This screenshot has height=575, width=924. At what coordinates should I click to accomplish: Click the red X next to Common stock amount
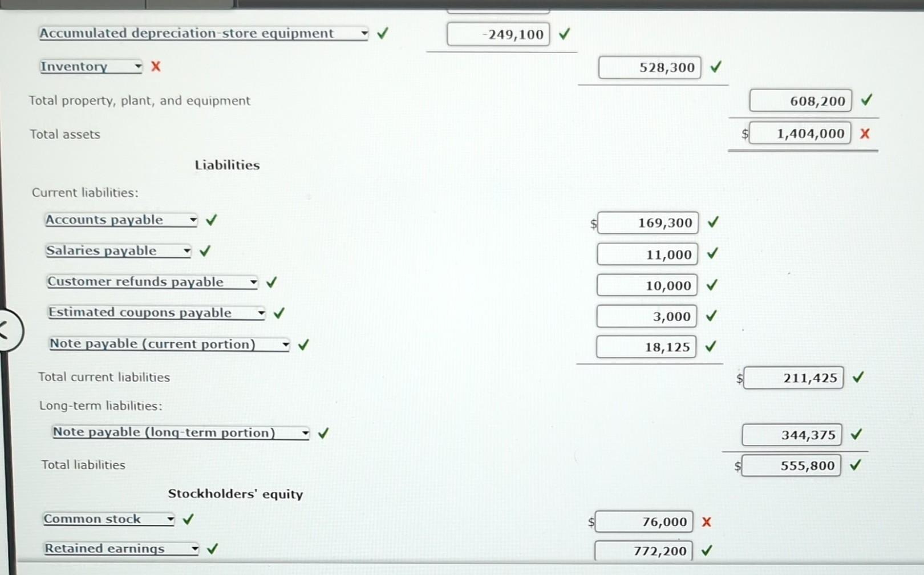pos(706,521)
